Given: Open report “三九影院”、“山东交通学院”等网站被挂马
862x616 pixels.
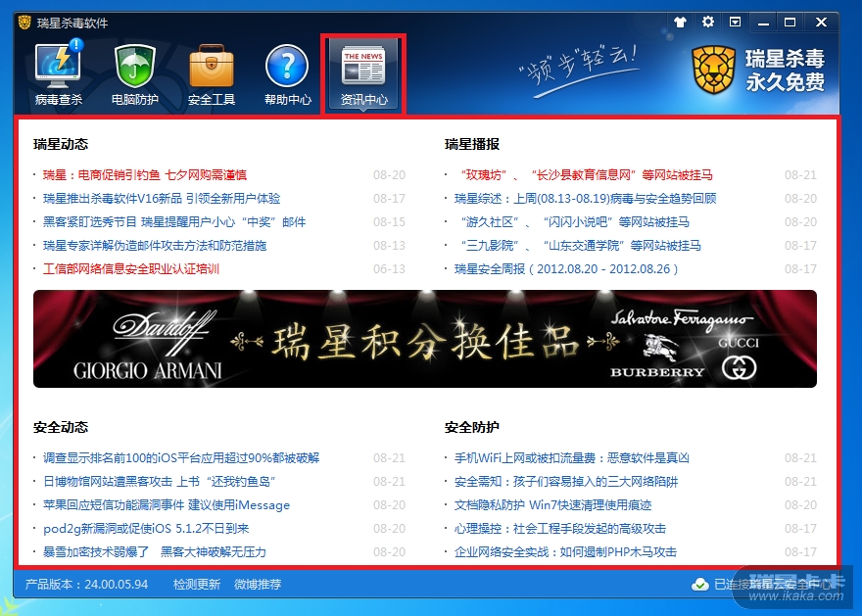Looking at the screenshot, I should 581,246.
